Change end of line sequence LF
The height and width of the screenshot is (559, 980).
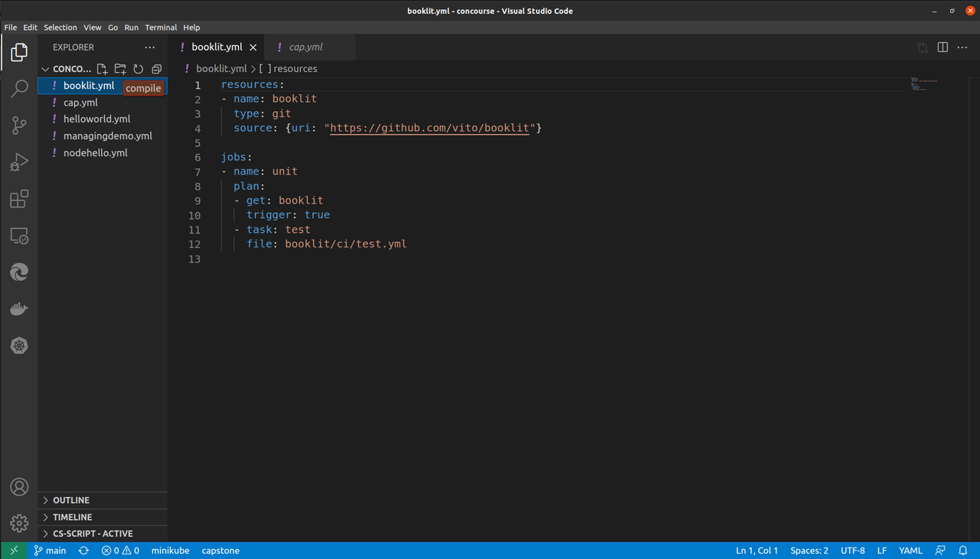(882, 551)
